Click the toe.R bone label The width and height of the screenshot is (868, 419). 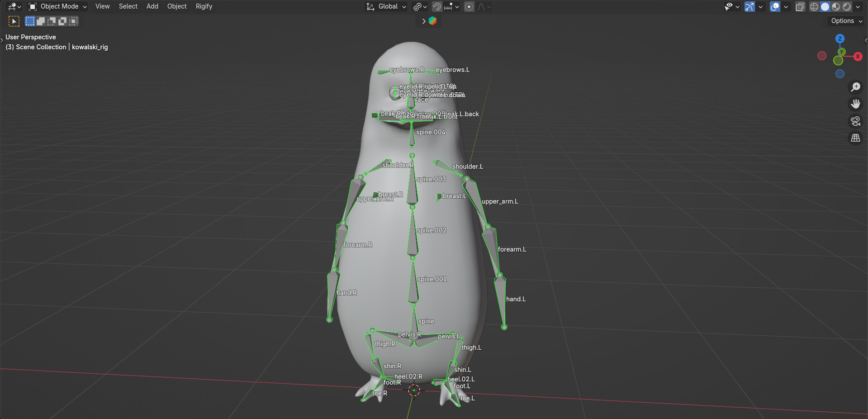pyautogui.click(x=379, y=393)
